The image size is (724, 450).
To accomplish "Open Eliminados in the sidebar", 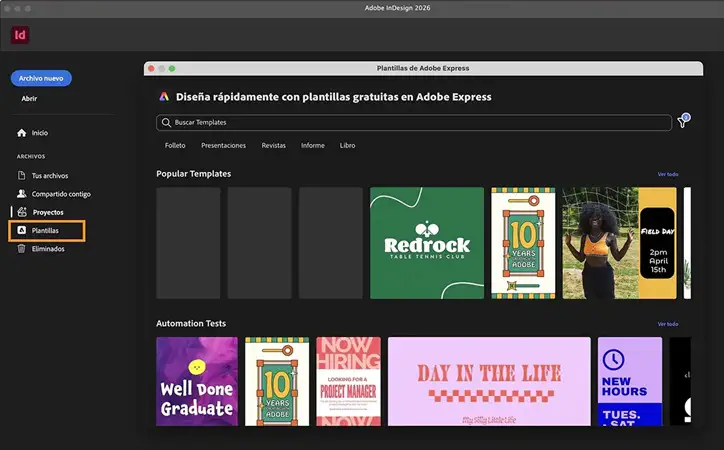I will click(x=48, y=249).
